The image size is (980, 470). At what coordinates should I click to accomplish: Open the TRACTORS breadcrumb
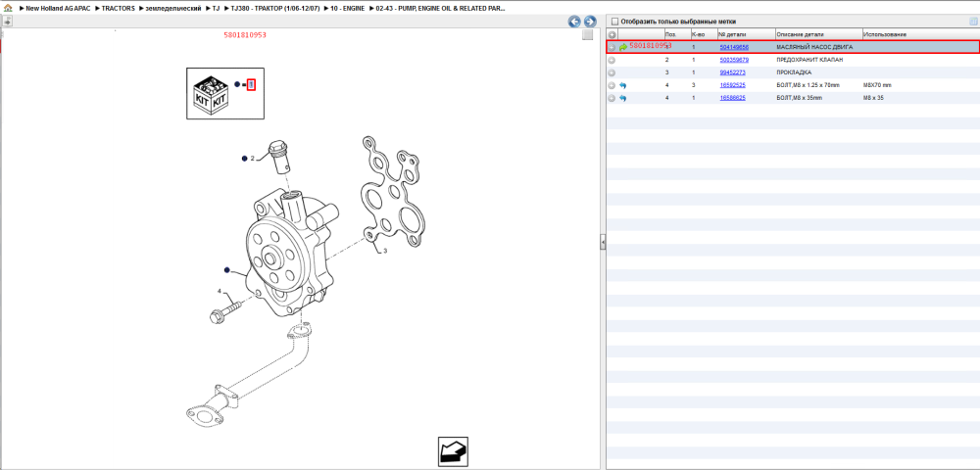[x=119, y=9]
